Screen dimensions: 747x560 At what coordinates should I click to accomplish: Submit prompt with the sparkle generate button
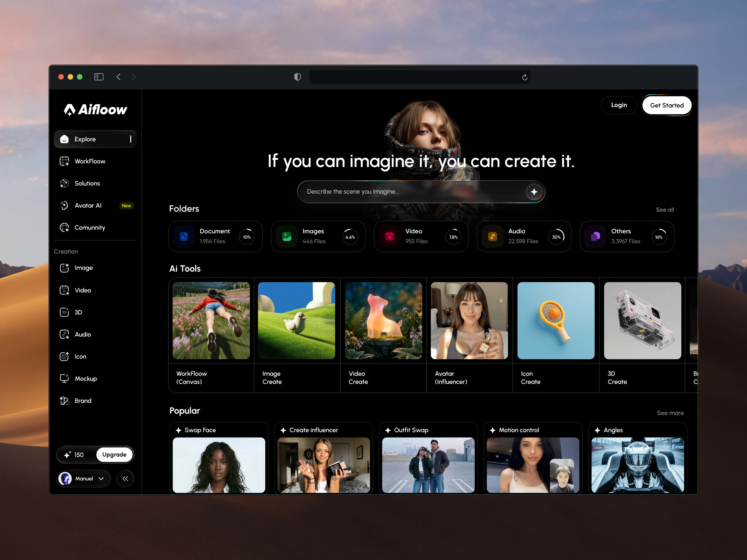[x=534, y=192]
